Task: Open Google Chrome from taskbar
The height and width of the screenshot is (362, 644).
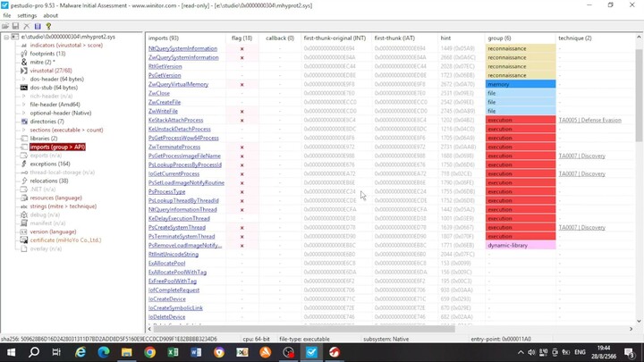Action: [x=150, y=352]
